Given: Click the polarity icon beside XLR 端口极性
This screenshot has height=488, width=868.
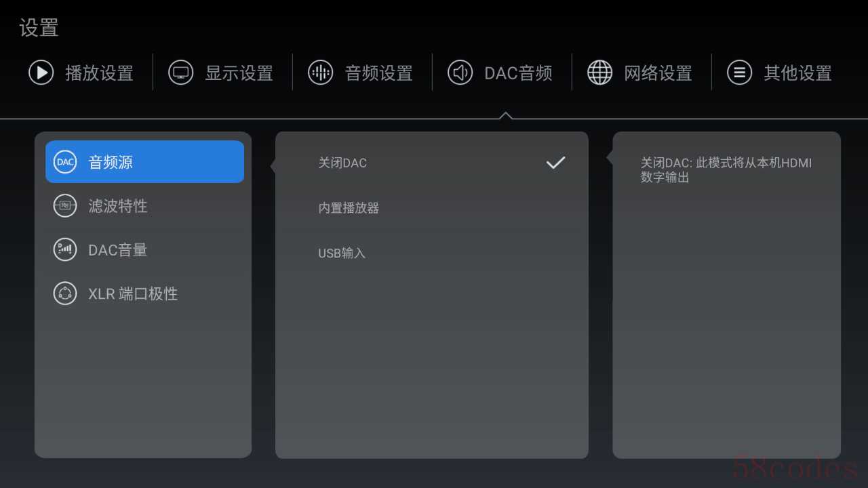Looking at the screenshot, I should 65,293.
